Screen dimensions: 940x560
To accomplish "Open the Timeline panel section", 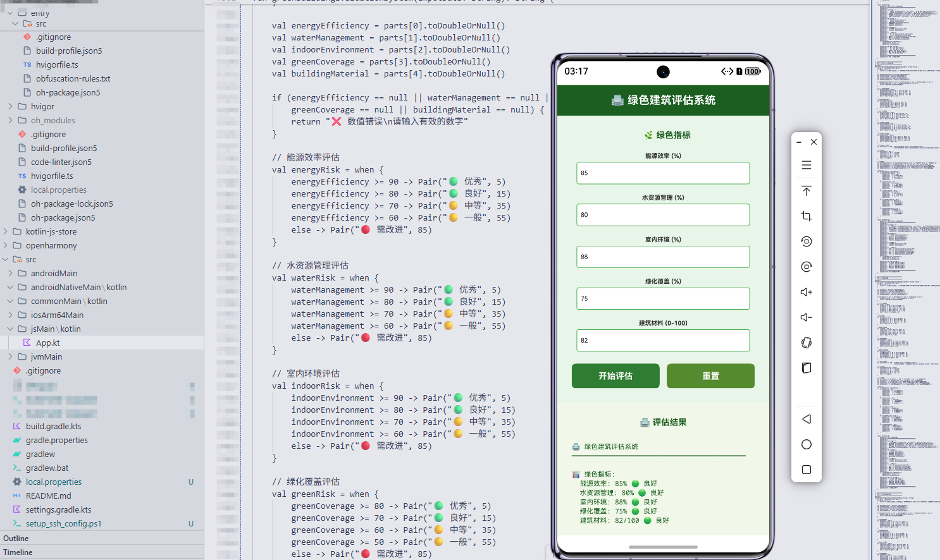I will point(102,552).
